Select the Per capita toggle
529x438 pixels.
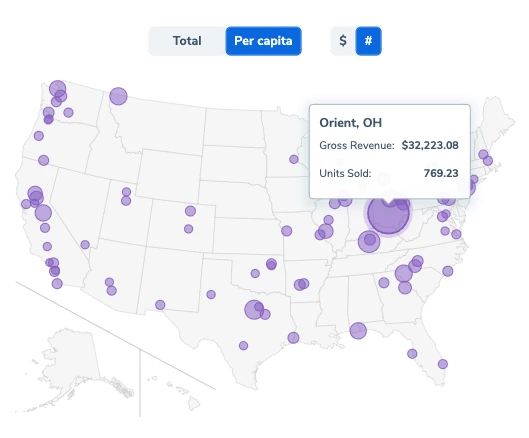pyautogui.click(x=263, y=41)
